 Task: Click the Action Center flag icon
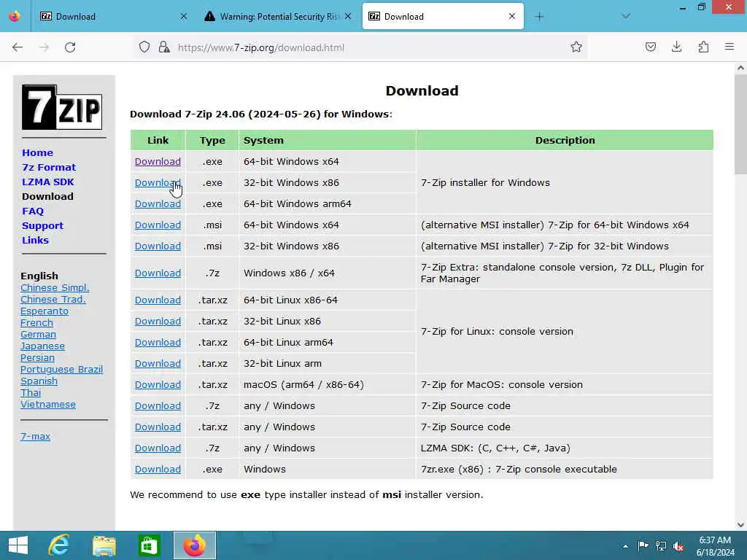643,545
